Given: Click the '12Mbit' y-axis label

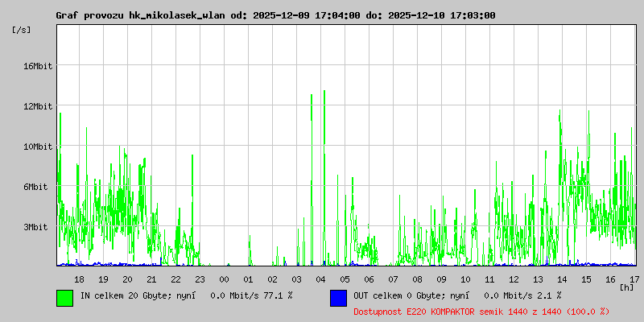Looking at the screenshot, I should pyautogui.click(x=37, y=106).
